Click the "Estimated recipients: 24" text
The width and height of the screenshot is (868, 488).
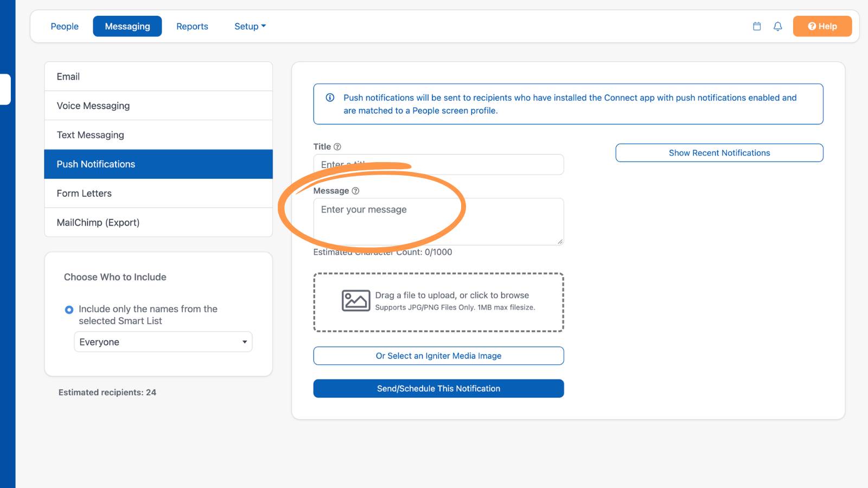click(x=107, y=393)
